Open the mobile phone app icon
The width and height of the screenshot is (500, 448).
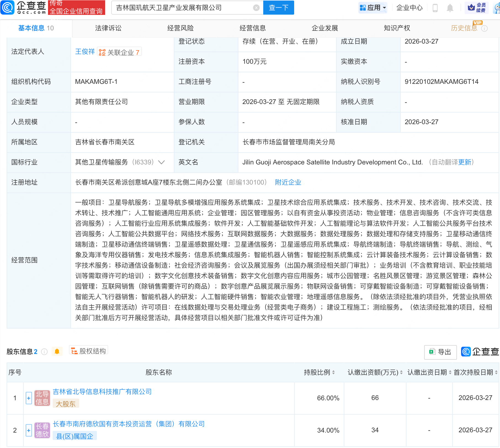435,8
